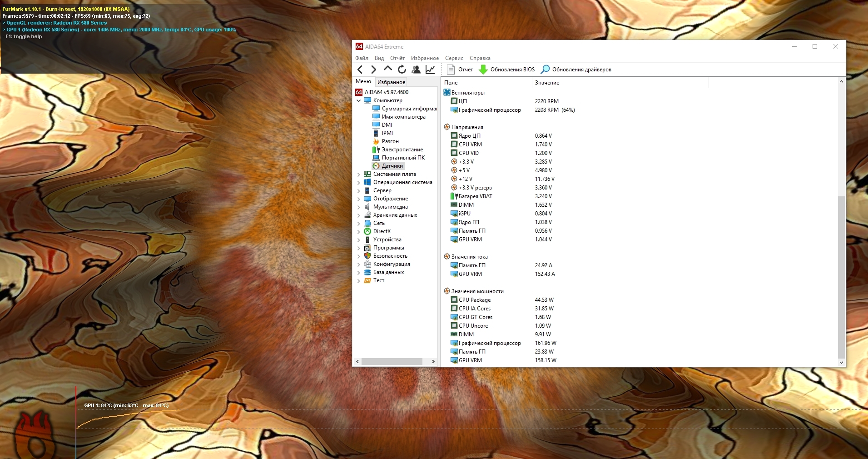Minimize the AIDA64 Extreme window
Image resolution: width=868 pixels, height=459 pixels.
pyautogui.click(x=794, y=46)
